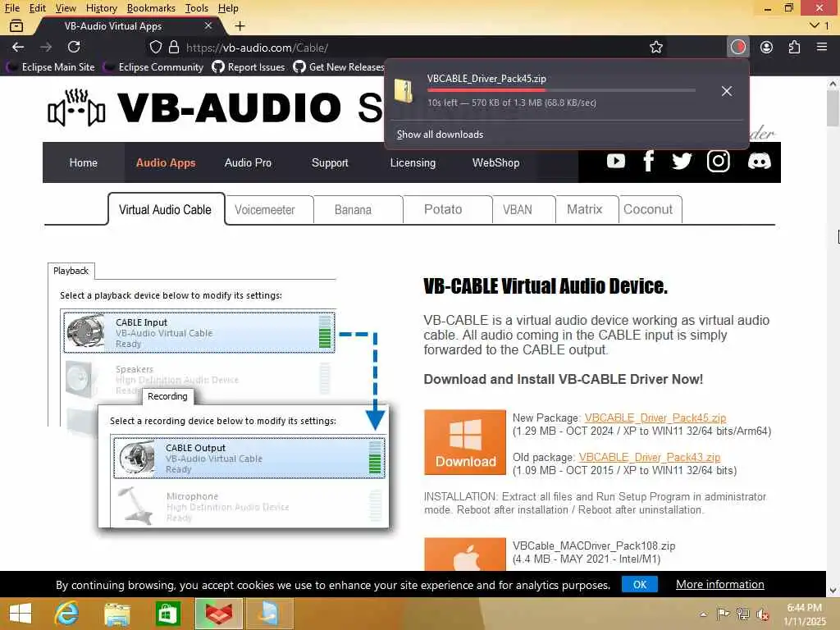Go back to the previous page

tap(18, 47)
